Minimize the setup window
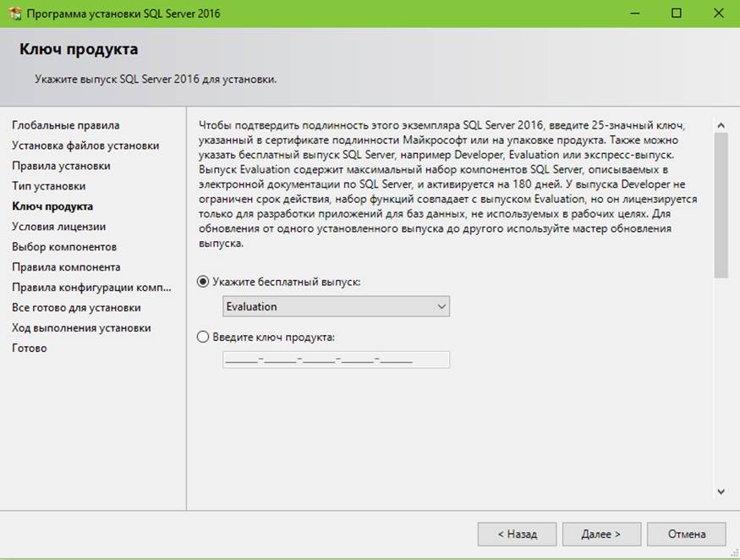Image resolution: width=740 pixels, height=560 pixels. tap(635, 14)
